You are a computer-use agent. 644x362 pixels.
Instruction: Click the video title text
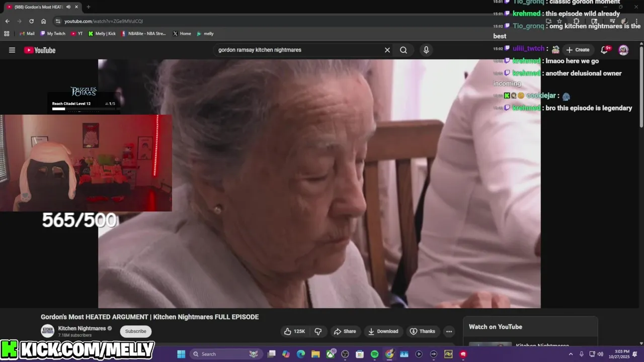pos(150,317)
